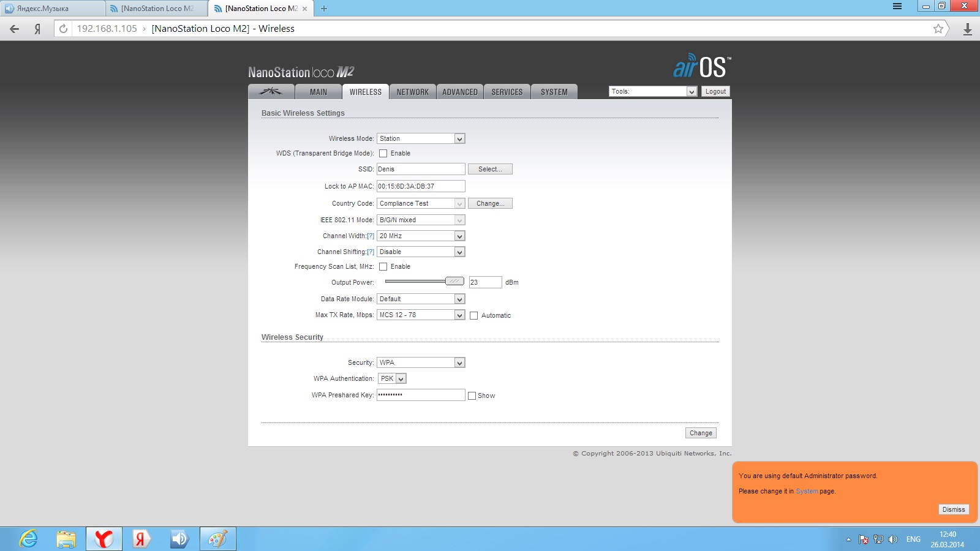Enable WDS Transparent Bridge Mode checkbox
This screenshot has height=551, width=980.
383,154
